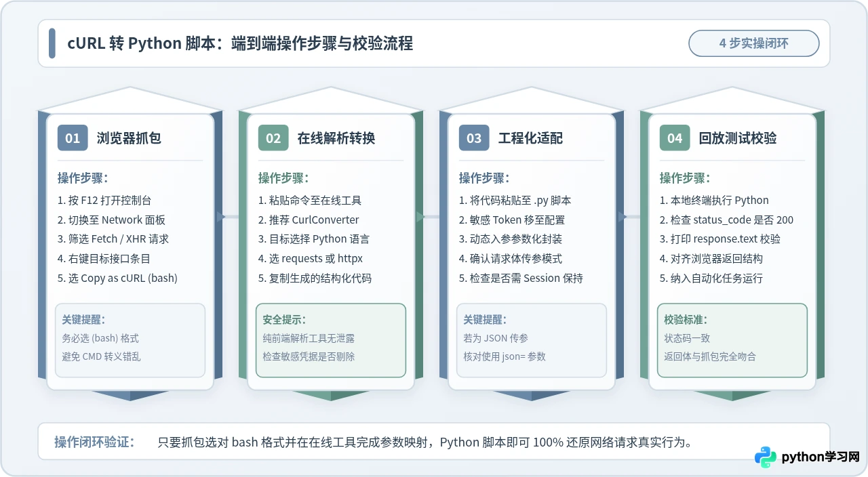The height and width of the screenshot is (477, 868).
Task: Click '3. 目标选择 Python 语言'
Action: point(314,239)
